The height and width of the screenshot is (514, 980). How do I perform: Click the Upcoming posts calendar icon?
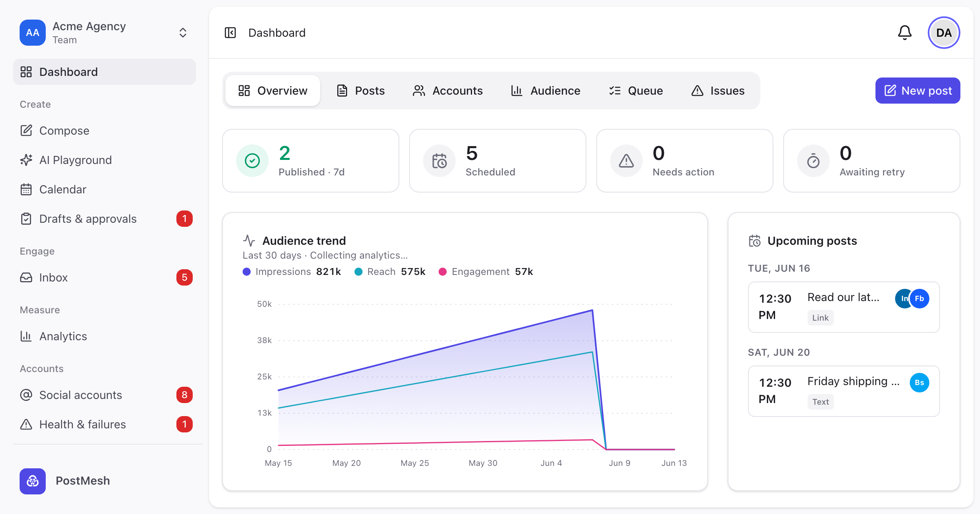coord(755,241)
